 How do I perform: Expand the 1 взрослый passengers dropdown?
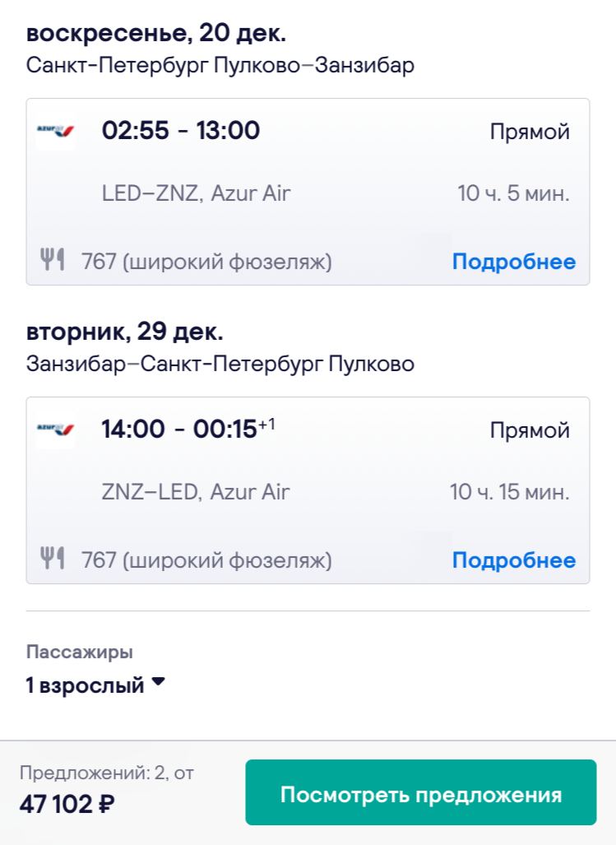click(x=95, y=685)
